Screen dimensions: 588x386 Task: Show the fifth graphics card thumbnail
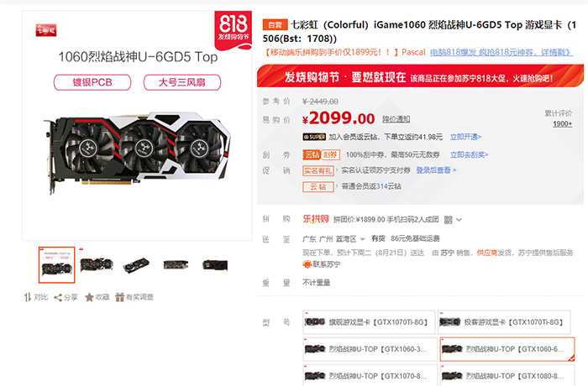pyautogui.click(x=215, y=265)
